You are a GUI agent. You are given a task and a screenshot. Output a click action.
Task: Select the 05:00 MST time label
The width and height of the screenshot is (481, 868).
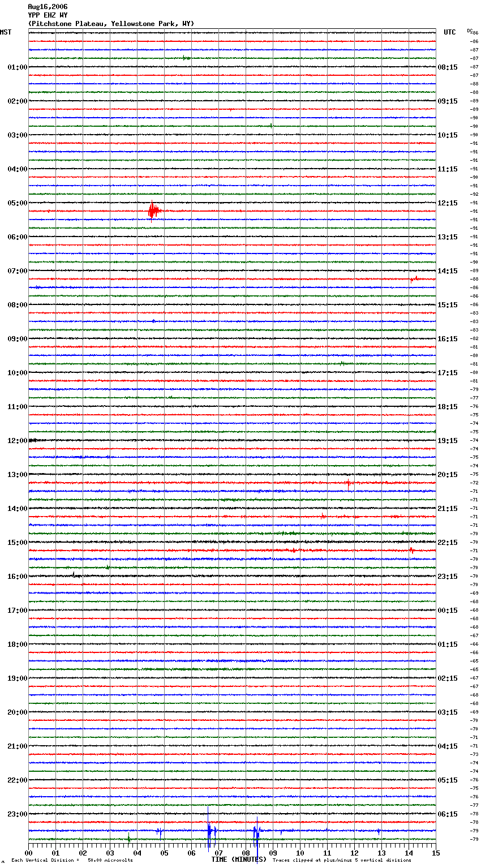click(x=17, y=203)
